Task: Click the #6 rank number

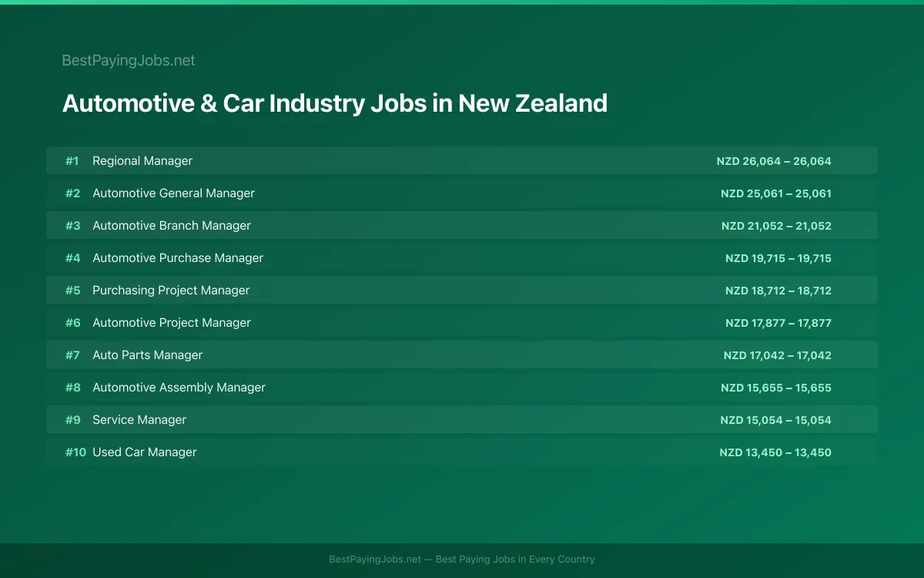Action: pos(72,323)
